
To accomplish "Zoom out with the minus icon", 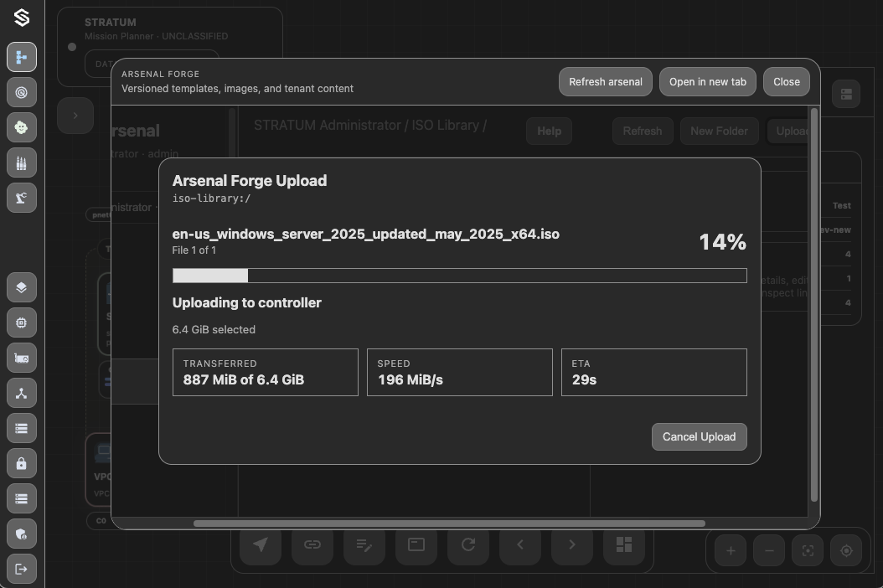I will click(769, 551).
